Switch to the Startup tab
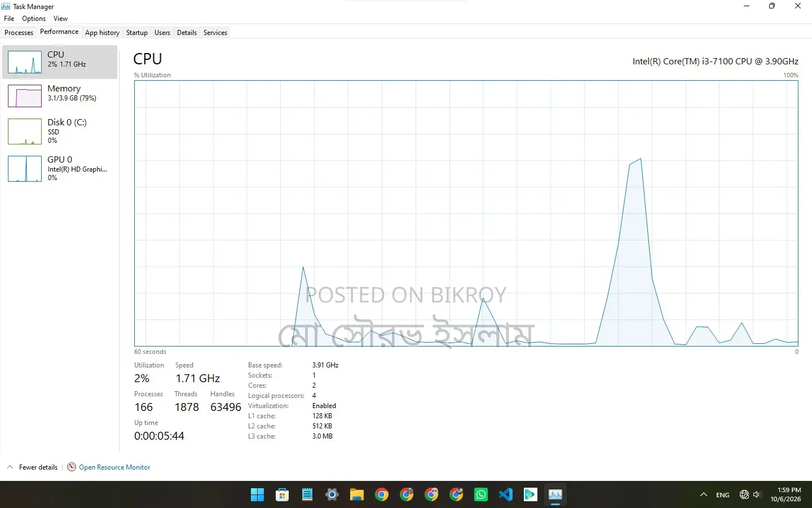The width and height of the screenshot is (812, 508). pos(136,33)
